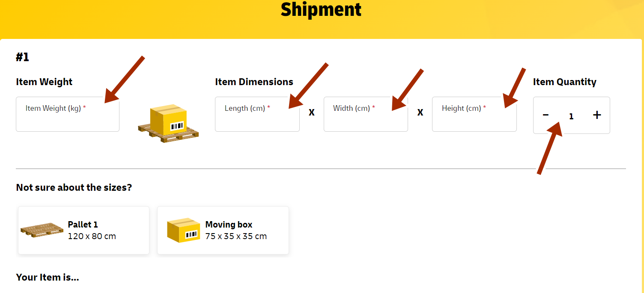
Task: Click the quantity value showing 1
Action: click(x=571, y=115)
